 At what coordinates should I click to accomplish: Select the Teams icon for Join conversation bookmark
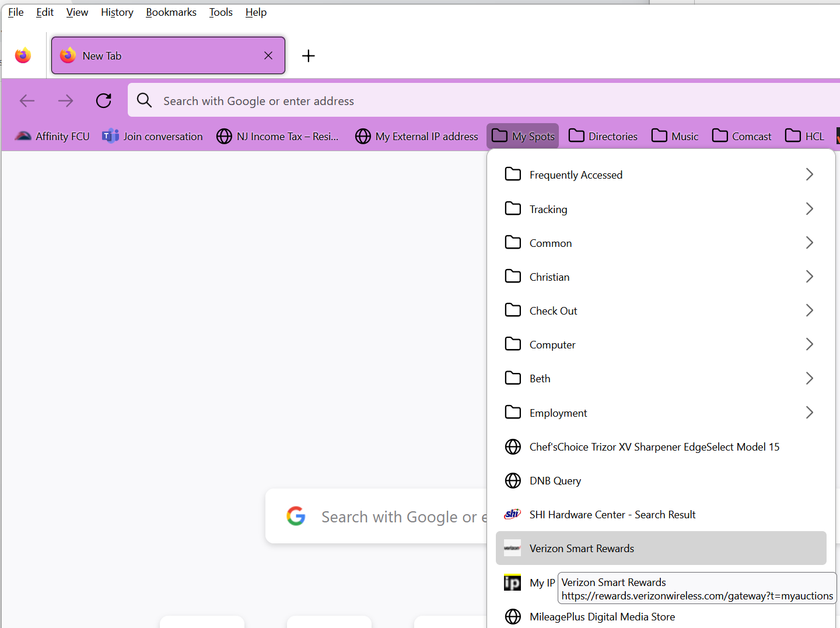pyautogui.click(x=110, y=135)
